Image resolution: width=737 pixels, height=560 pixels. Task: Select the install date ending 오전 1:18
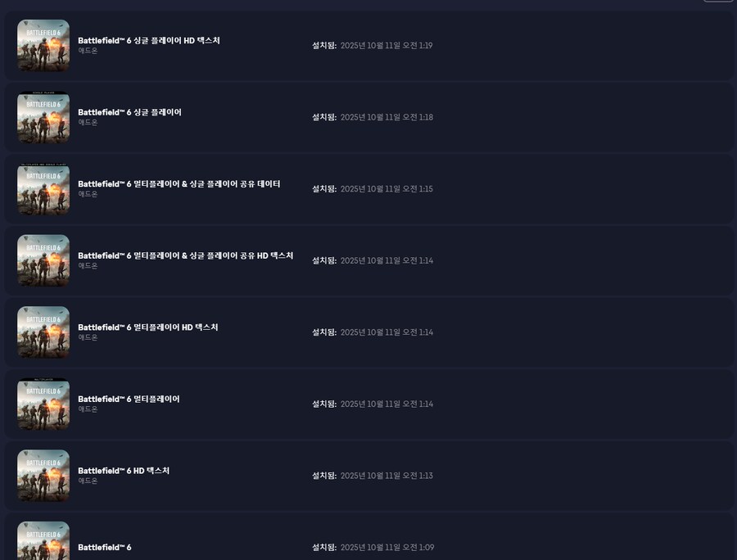386,117
